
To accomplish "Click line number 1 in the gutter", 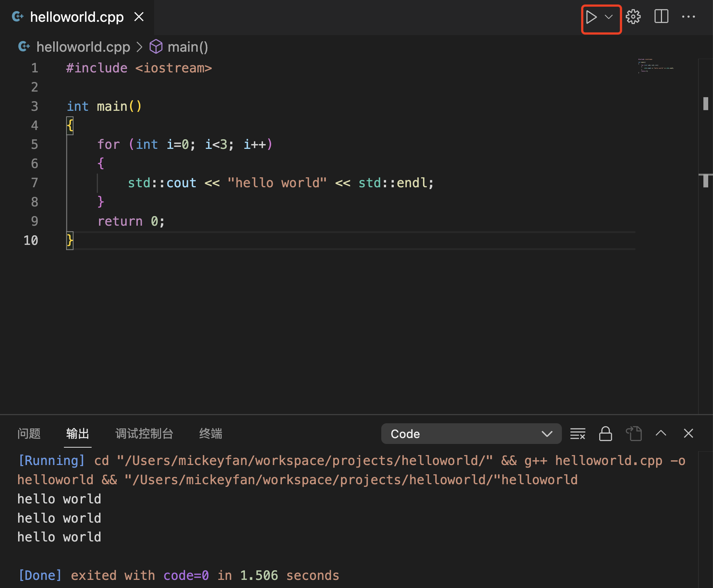I will point(34,68).
